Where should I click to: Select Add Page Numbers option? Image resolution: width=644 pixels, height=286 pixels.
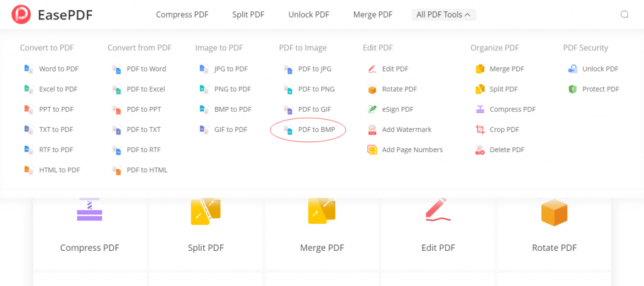pyautogui.click(x=412, y=150)
